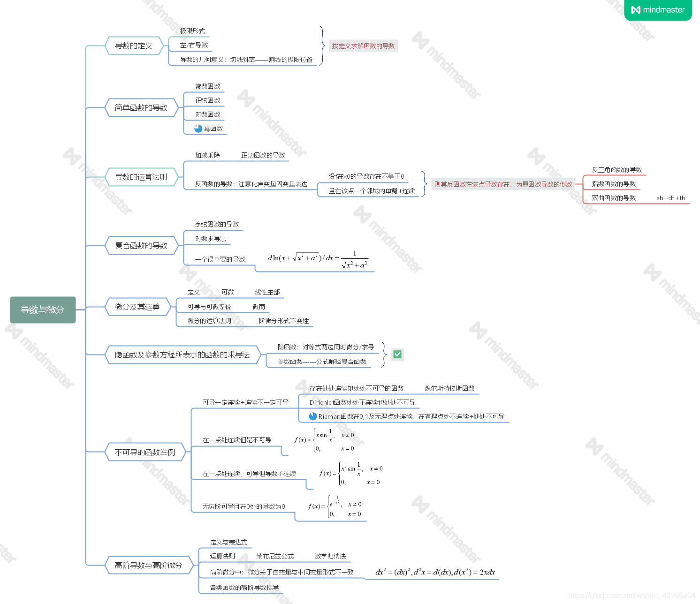Image resolution: width=700 pixels, height=604 pixels.
Task: Click the subtopic 左/右导数
Action: 194,45
